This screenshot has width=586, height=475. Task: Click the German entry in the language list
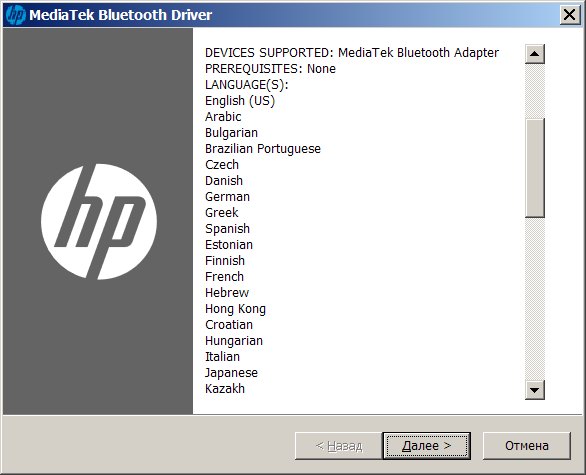[227, 197]
